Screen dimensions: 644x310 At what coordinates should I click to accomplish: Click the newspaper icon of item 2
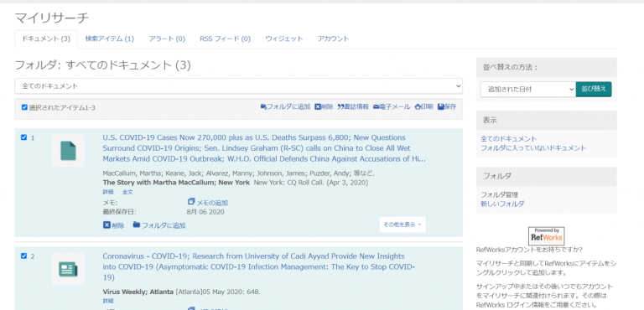point(68,269)
